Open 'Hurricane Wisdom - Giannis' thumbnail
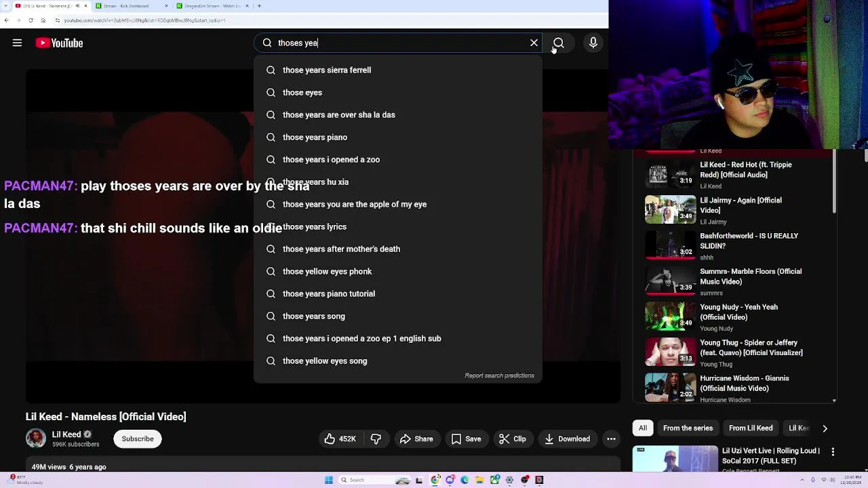This screenshot has width=868, height=488. [670, 387]
